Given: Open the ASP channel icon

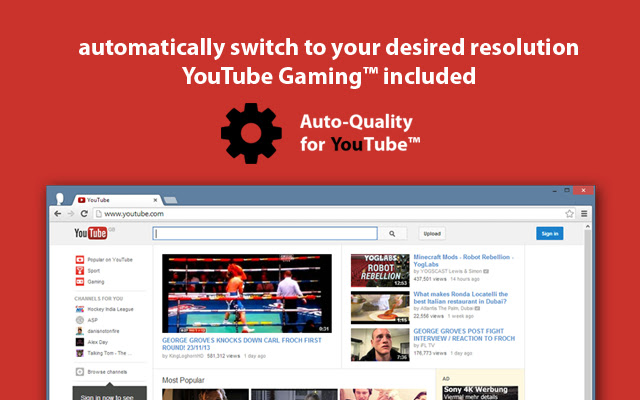Looking at the screenshot, I should 80,320.
